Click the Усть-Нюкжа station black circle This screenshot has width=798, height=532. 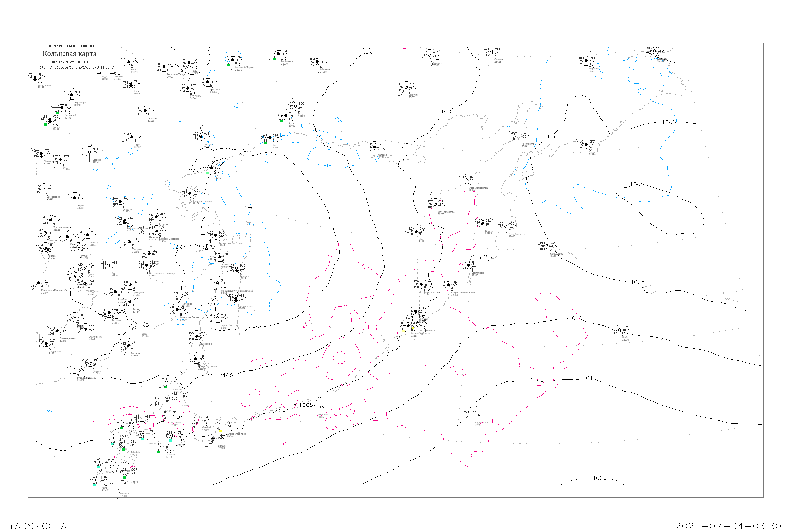click(x=35, y=77)
